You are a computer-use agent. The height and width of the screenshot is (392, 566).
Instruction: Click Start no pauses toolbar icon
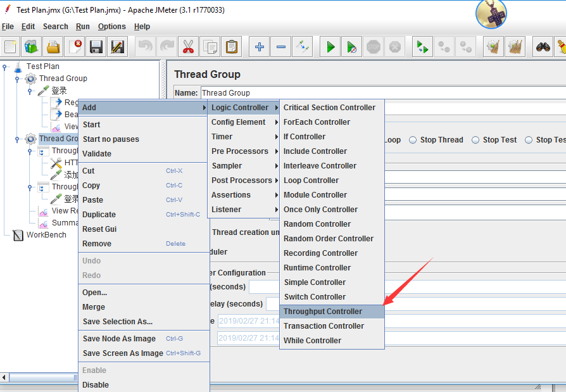(x=352, y=47)
